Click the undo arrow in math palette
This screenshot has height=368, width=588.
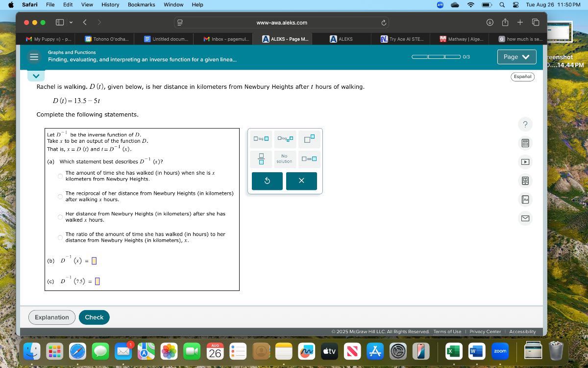point(267,181)
